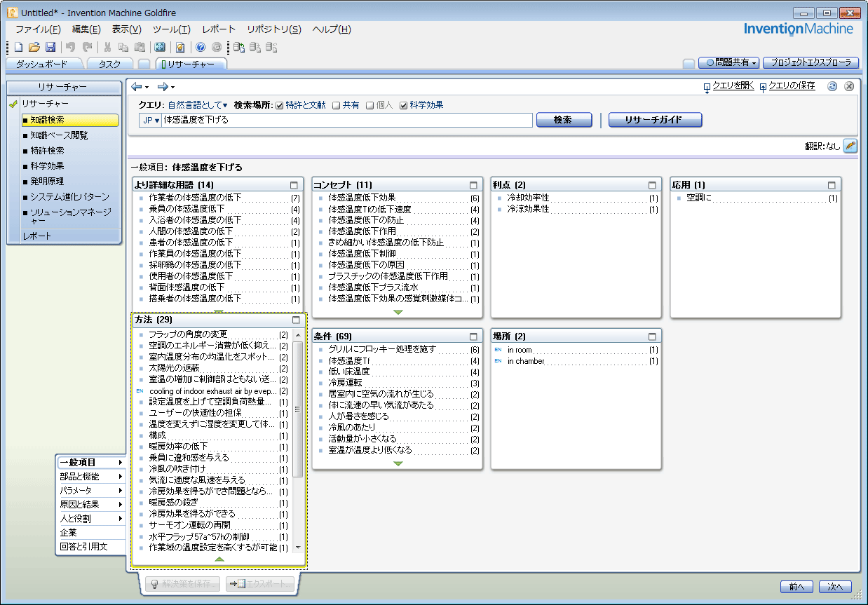Image resolution: width=868 pixels, height=605 pixels.
Task: Open the ツール menu
Action: point(171,29)
